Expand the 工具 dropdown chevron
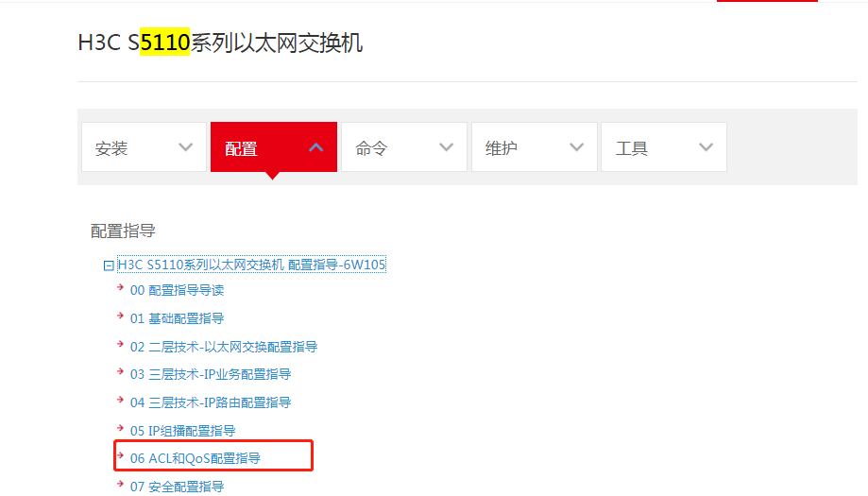 click(706, 147)
